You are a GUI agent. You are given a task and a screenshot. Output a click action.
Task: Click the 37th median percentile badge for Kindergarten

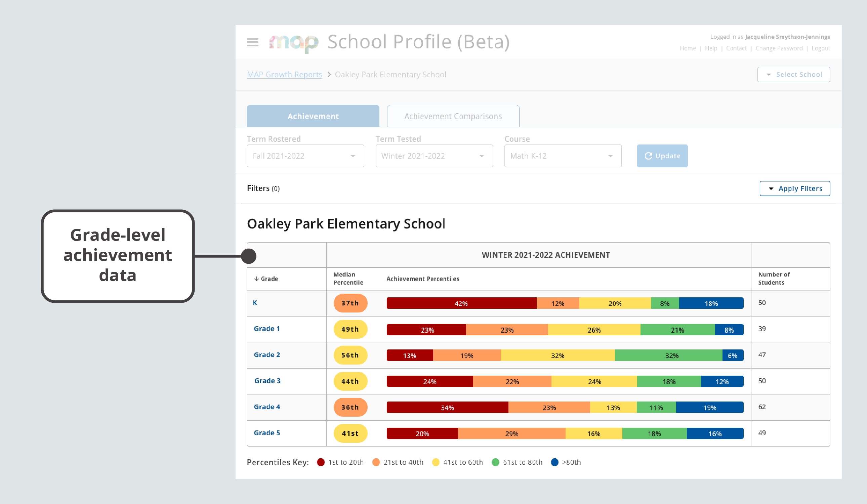point(350,303)
